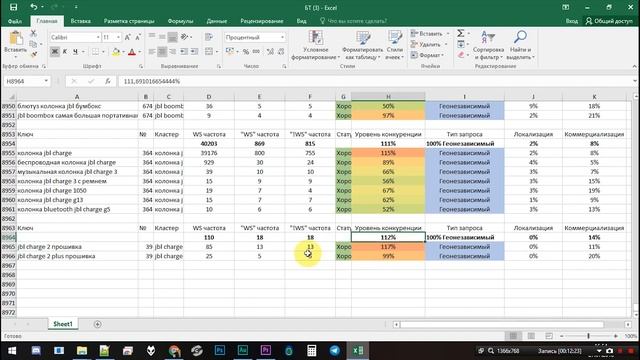Screen dimensions: 640x360
Task: Switch to the Формулы tab
Action: pyautogui.click(x=180, y=21)
